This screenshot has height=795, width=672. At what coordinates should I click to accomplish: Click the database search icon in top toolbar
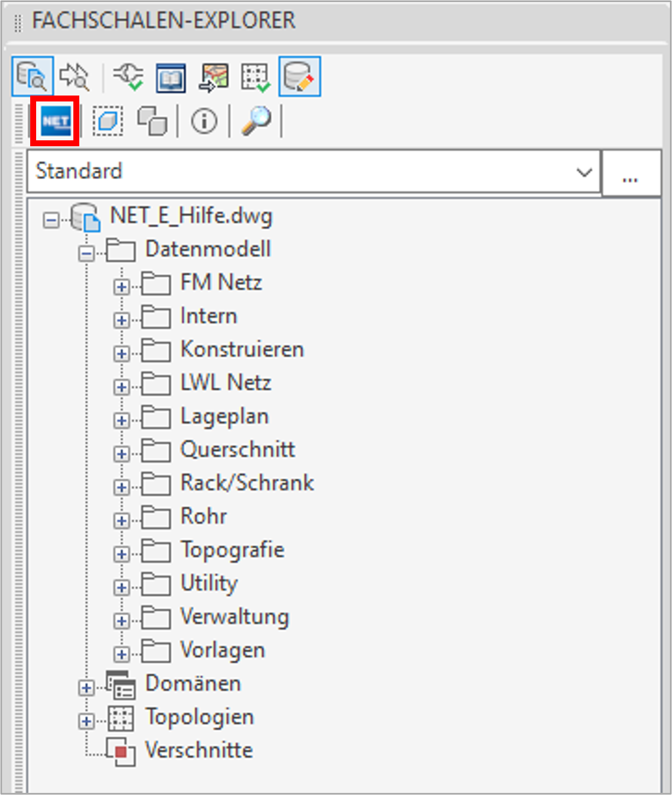[32, 76]
